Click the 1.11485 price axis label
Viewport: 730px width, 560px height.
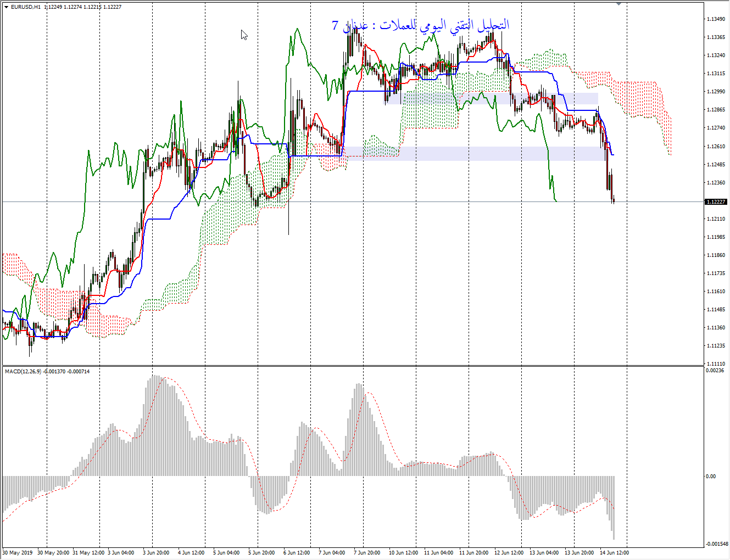point(716,310)
